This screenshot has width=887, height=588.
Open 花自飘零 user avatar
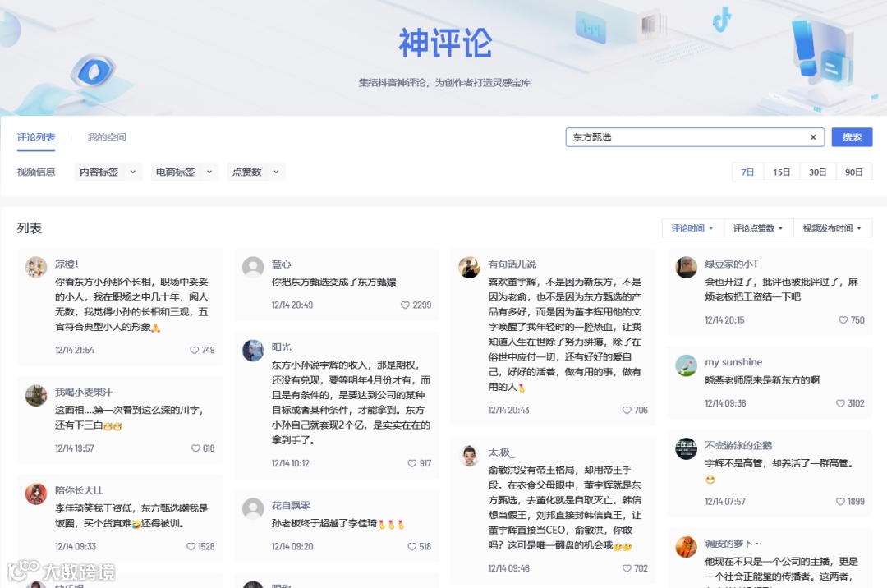click(253, 509)
